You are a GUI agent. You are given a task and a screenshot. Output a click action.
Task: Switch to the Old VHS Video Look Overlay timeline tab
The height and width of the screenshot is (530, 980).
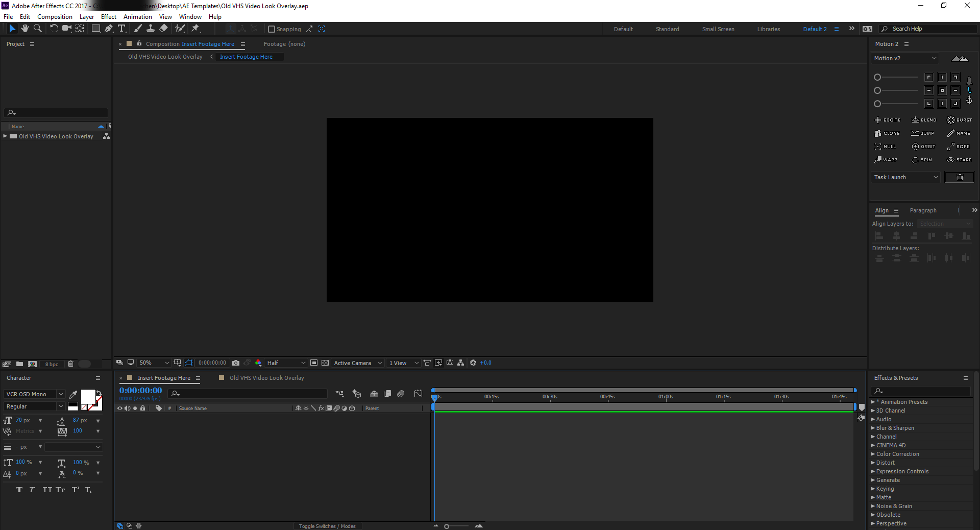click(x=266, y=378)
